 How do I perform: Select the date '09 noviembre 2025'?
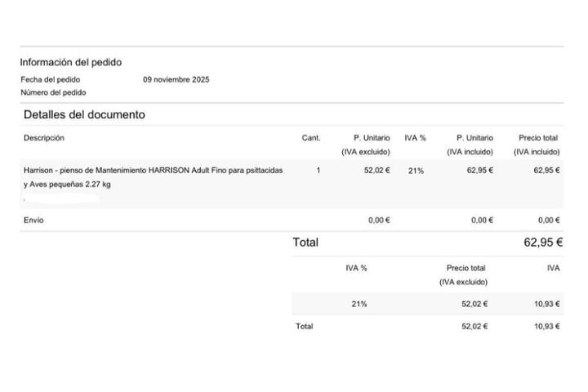pyautogui.click(x=176, y=80)
